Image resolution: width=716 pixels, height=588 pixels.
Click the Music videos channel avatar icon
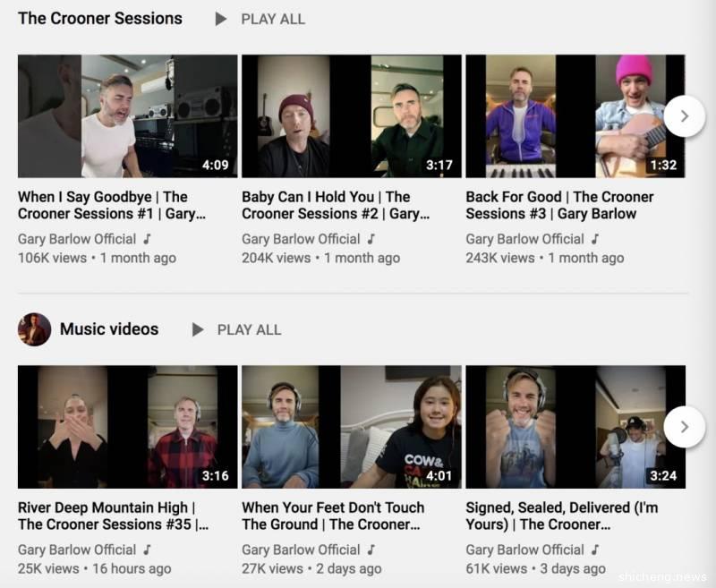tap(34, 329)
